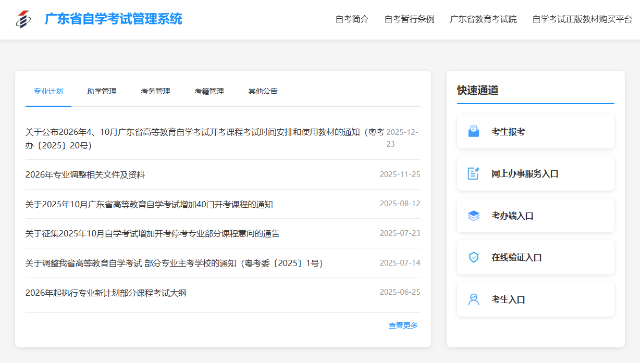The image size is (640, 364).
Task: Open 自考简介 in top navigation
Action: coord(352,19)
